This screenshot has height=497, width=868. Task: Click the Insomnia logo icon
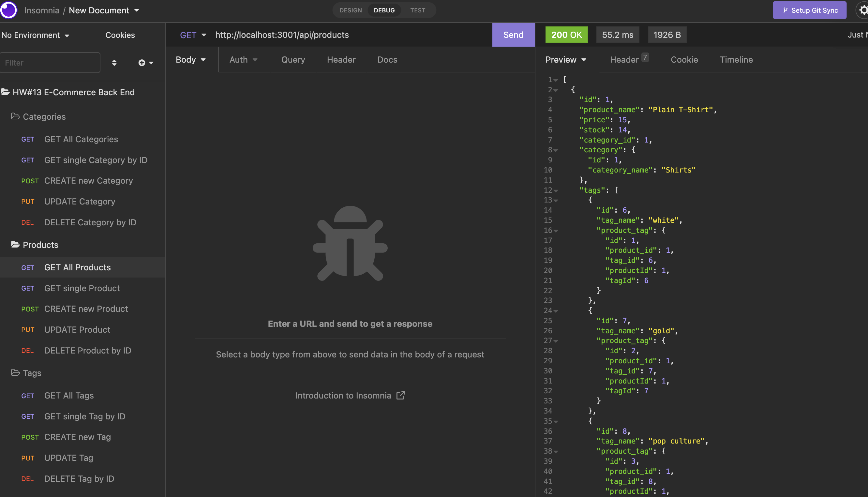pyautogui.click(x=8, y=10)
